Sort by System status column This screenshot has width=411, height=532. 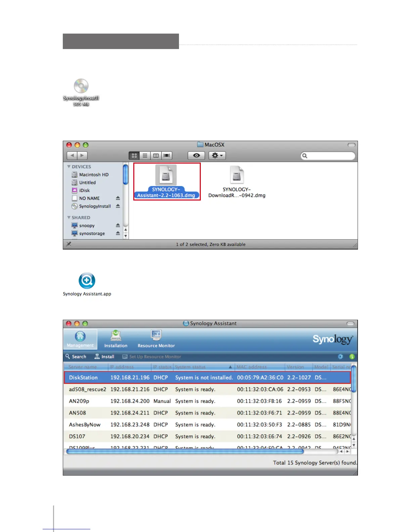(203, 367)
